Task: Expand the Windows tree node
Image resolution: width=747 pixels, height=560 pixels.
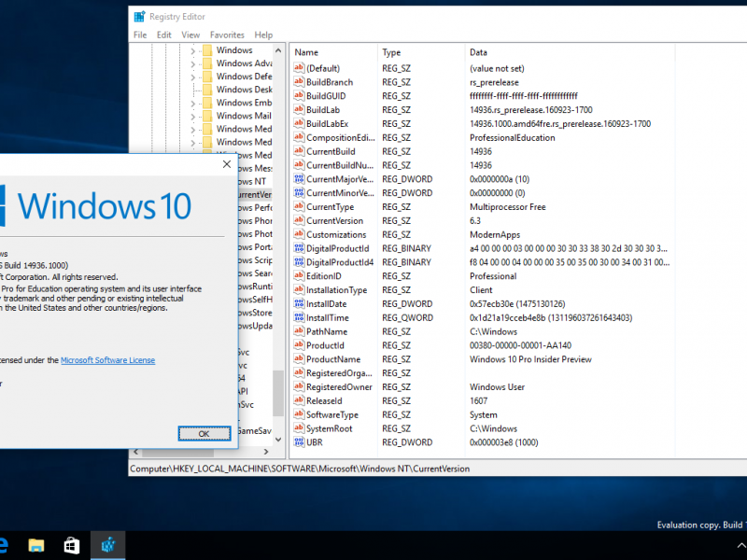Action: [192, 50]
